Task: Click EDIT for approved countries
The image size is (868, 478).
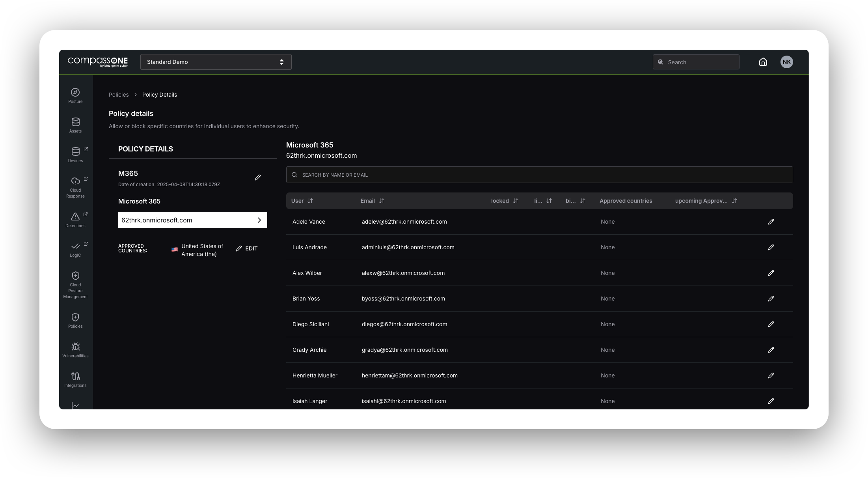Action: (247, 248)
